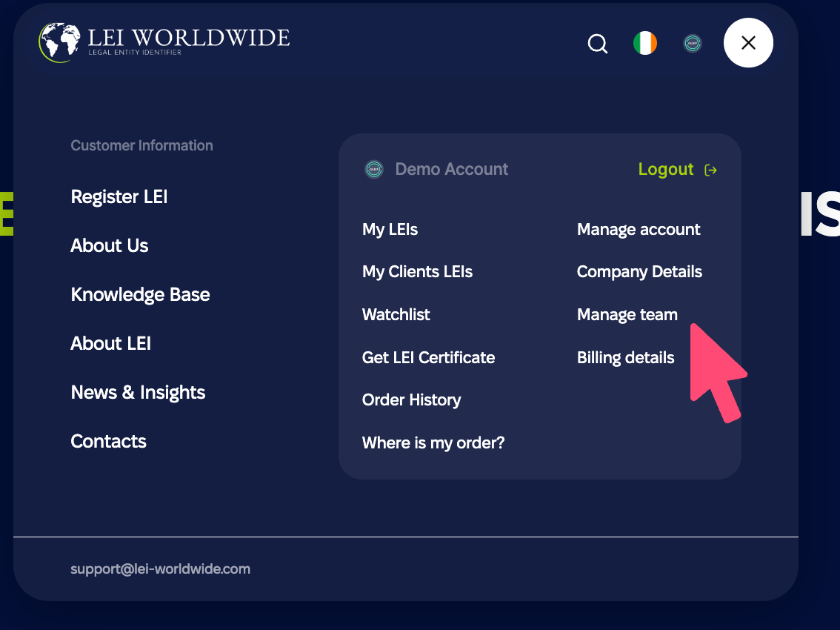Go to Contacts page
Screen dimensions: 840x630
coord(108,441)
